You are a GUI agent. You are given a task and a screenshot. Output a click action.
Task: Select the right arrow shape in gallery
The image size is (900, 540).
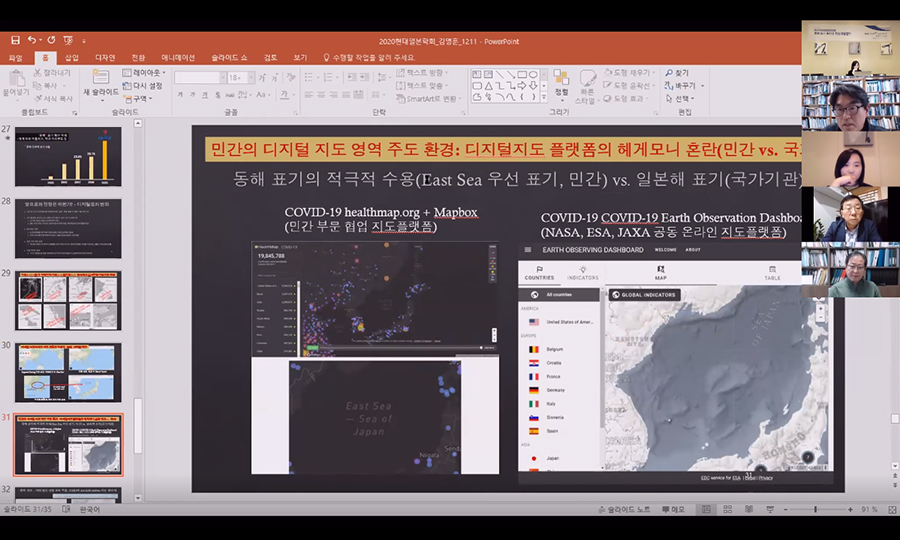(x=522, y=86)
